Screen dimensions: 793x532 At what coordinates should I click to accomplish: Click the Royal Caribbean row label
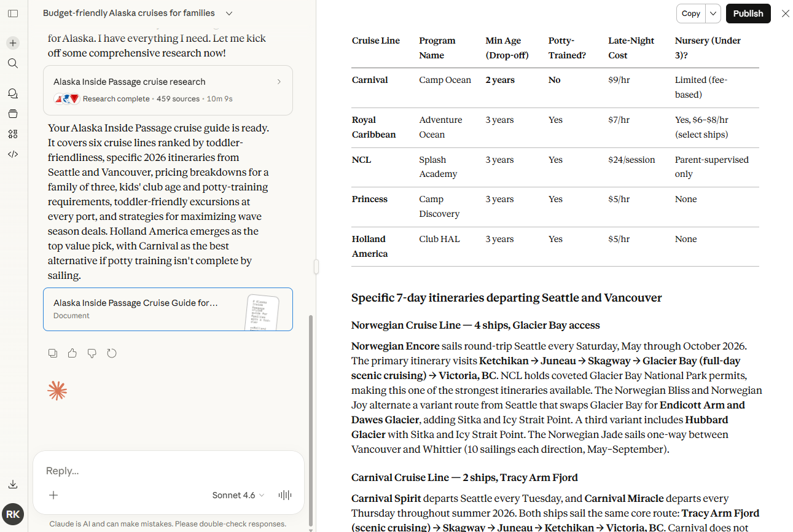pos(374,127)
